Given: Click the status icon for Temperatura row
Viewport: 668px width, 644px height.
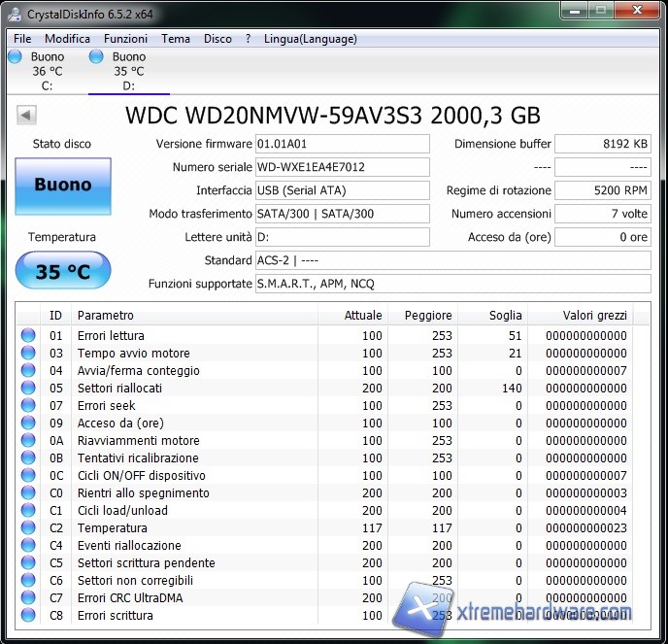Looking at the screenshot, I should click(28, 528).
